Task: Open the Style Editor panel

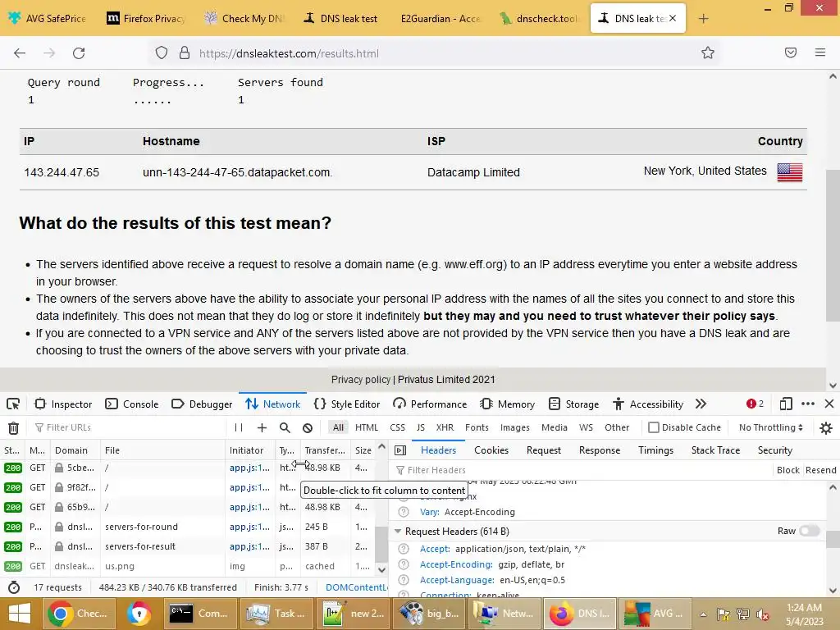Action: [347, 404]
